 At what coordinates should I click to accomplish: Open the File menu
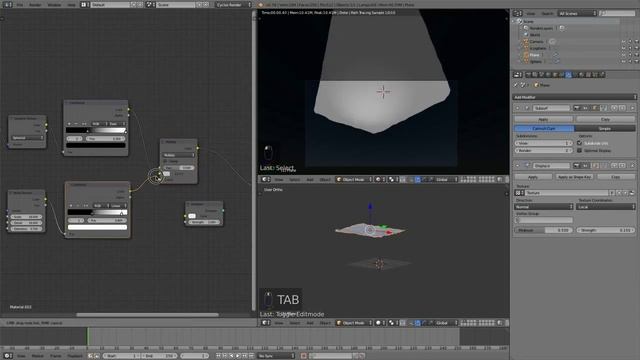point(20,5)
